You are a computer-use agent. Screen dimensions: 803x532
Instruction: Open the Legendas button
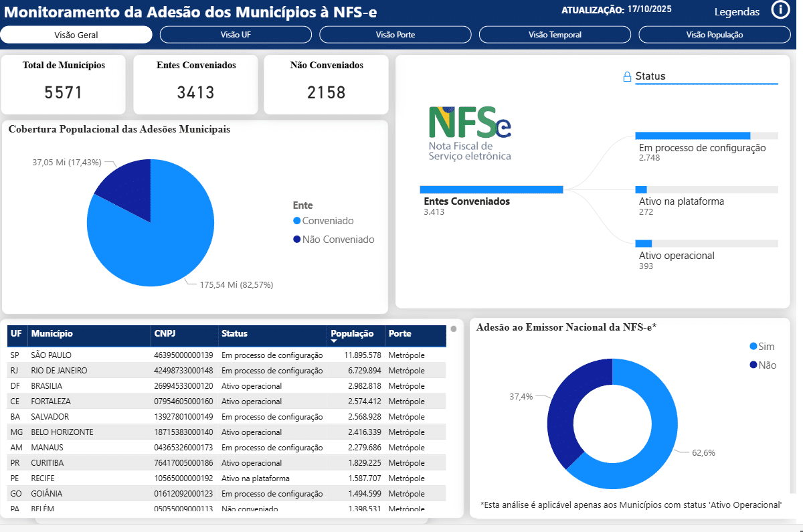click(737, 12)
